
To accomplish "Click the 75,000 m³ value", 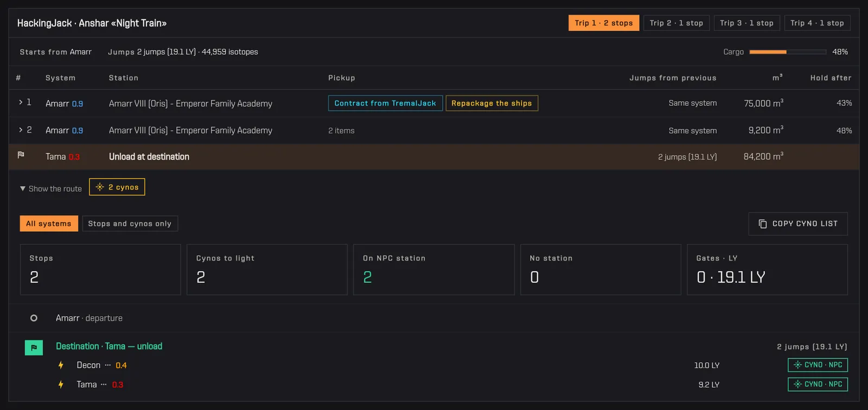I will [763, 103].
